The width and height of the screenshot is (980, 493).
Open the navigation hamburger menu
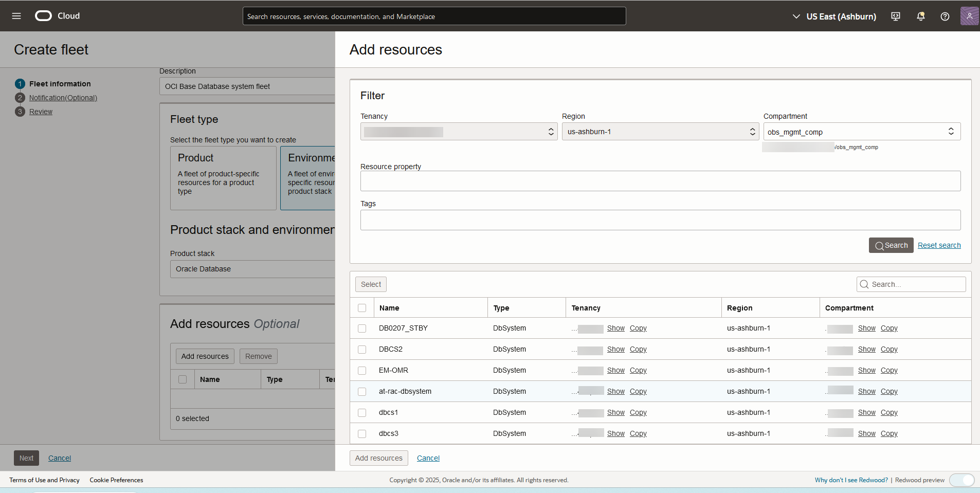16,16
